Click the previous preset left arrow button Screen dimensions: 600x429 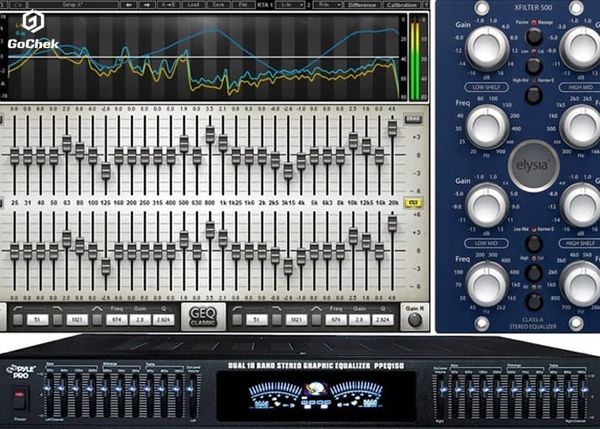(x=129, y=5)
